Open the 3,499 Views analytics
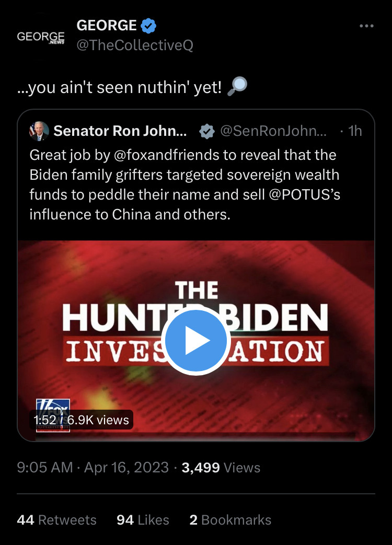This screenshot has width=392, height=545. coord(221,467)
